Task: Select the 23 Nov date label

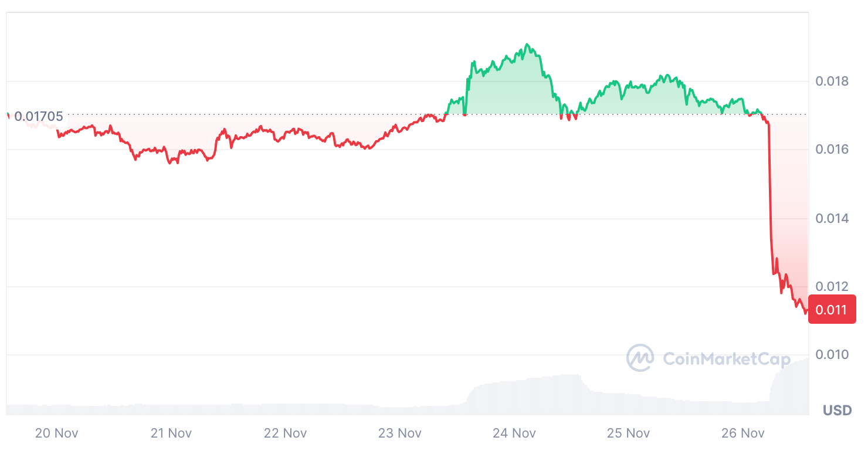Action: tap(400, 433)
